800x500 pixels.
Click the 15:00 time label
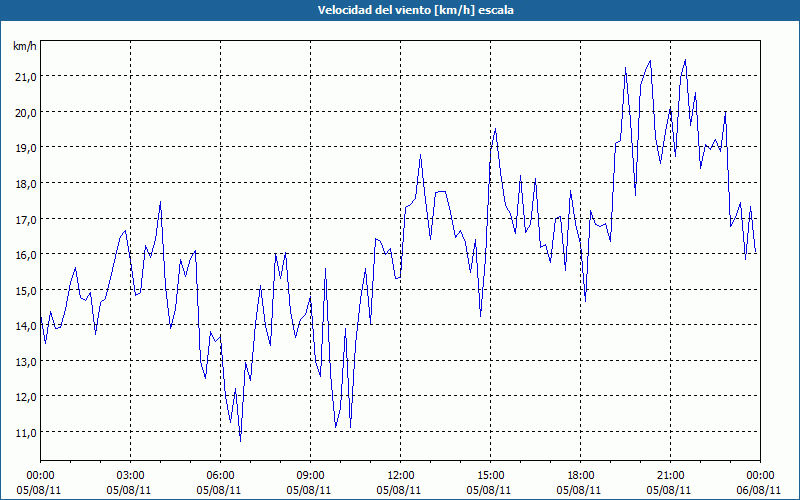490,476
